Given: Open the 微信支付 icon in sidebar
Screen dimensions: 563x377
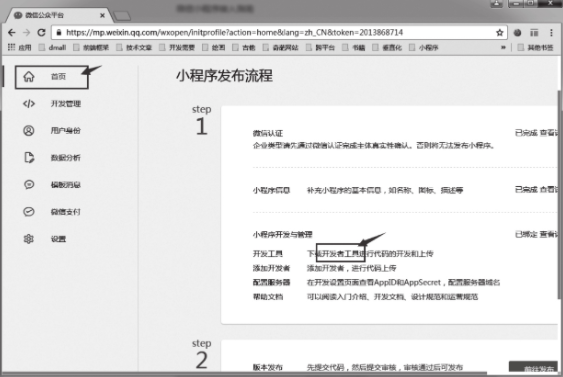Looking at the screenshot, I should click(29, 211).
